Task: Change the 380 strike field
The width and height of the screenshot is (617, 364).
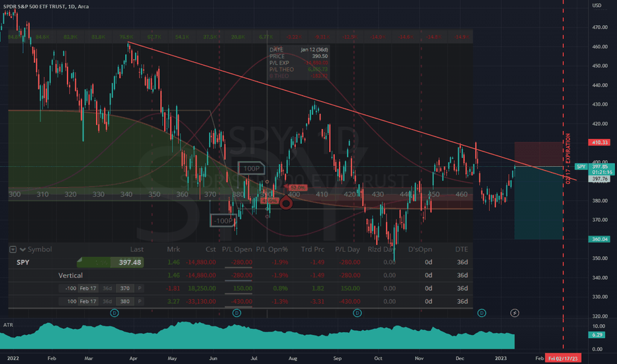Action: (x=125, y=301)
